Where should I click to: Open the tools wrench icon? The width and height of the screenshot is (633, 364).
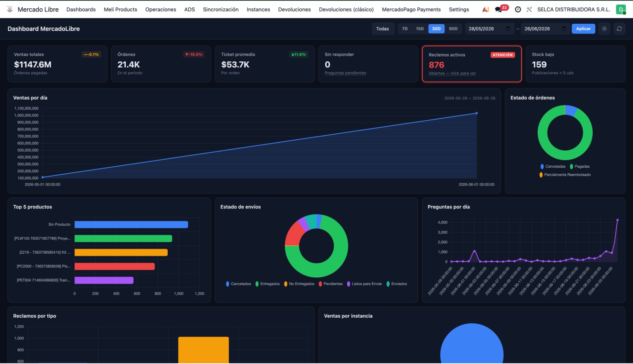(x=529, y=9)
